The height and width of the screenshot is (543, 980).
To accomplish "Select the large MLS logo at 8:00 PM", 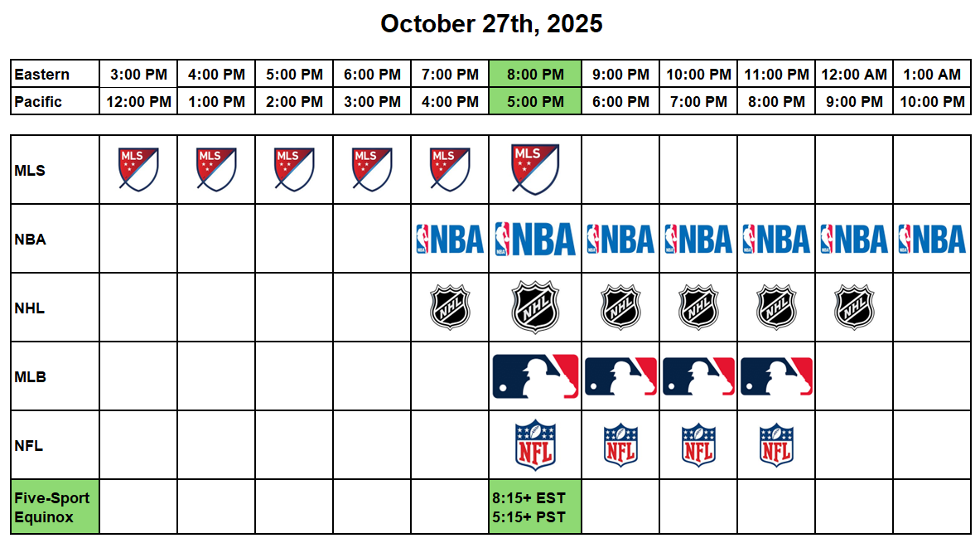I will click(535, 169).
